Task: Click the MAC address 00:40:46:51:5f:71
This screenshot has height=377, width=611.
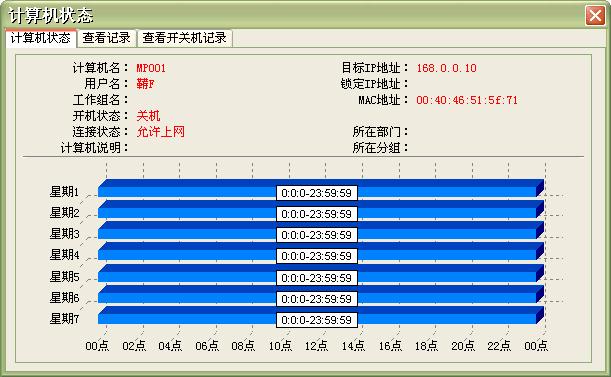Action: coord(467,100)
